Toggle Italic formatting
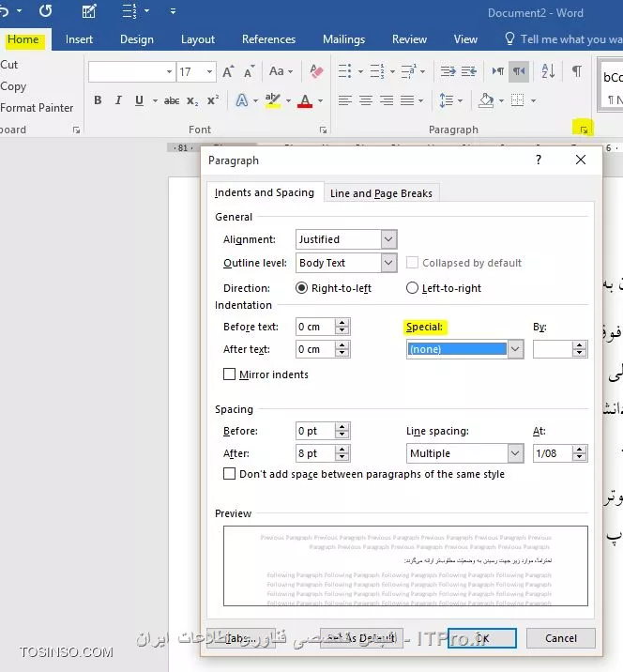Screen dimensions: 623x672 (x=118, y=100)
